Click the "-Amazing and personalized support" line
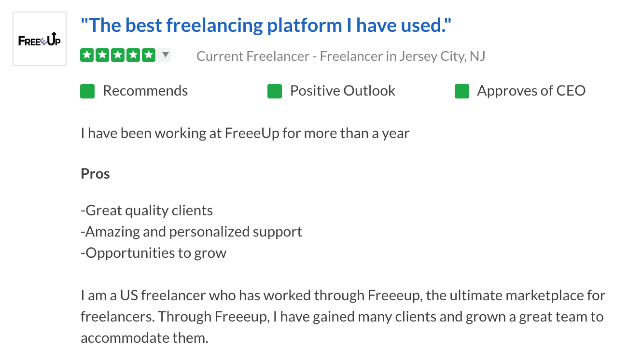 pyautogui.click(x=192, y=232)
